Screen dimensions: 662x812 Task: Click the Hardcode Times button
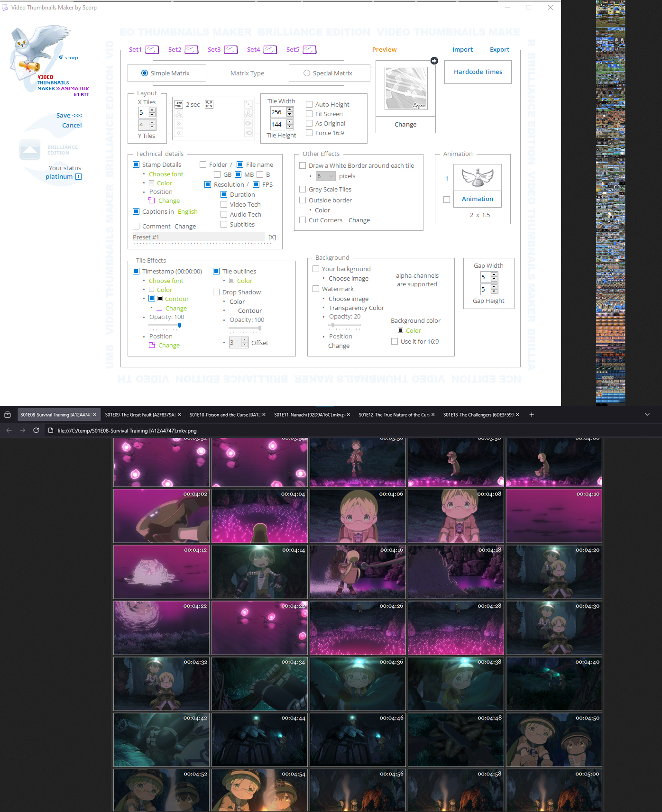click(478, 72)
